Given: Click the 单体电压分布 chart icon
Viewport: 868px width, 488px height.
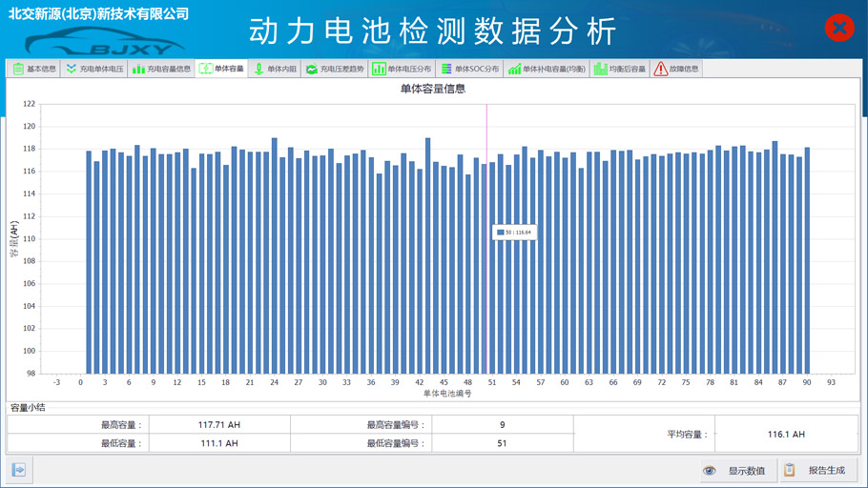Looking at the screenshot, I should point(379,69).
